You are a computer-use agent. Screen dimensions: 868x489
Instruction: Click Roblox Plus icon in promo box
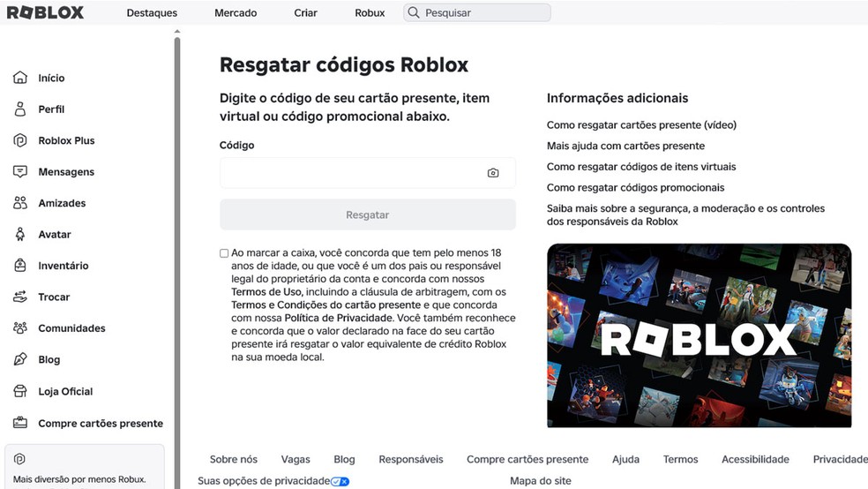click(x=19, y=459)
